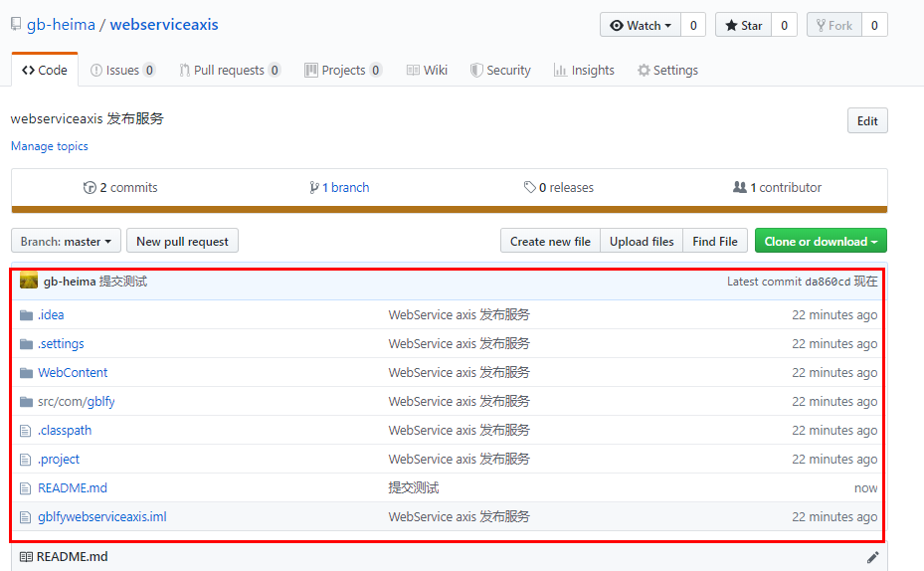The width and height of the screenshot is (924, 571).
Task: Open the WebContent folder
Action: [x=73, y=373]
